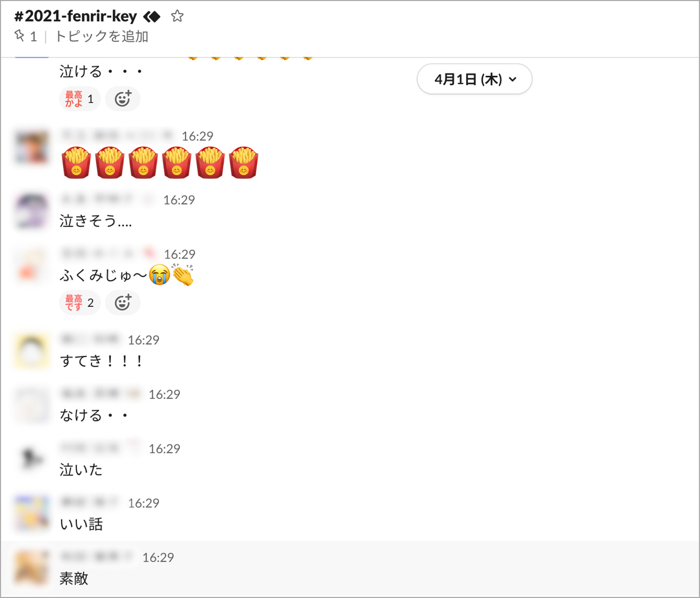Click the first french fries emoji

click(76, 162)
